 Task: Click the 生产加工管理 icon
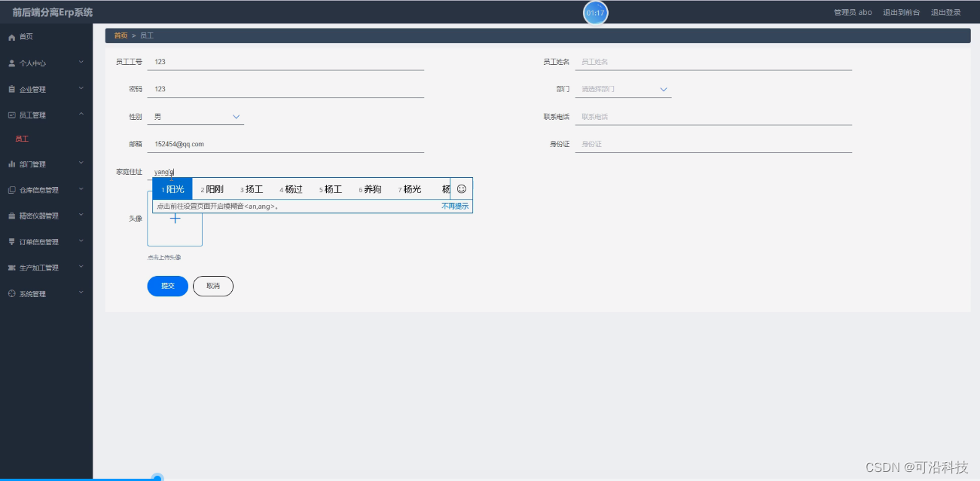pyautogui.click(x=11, y=268)
